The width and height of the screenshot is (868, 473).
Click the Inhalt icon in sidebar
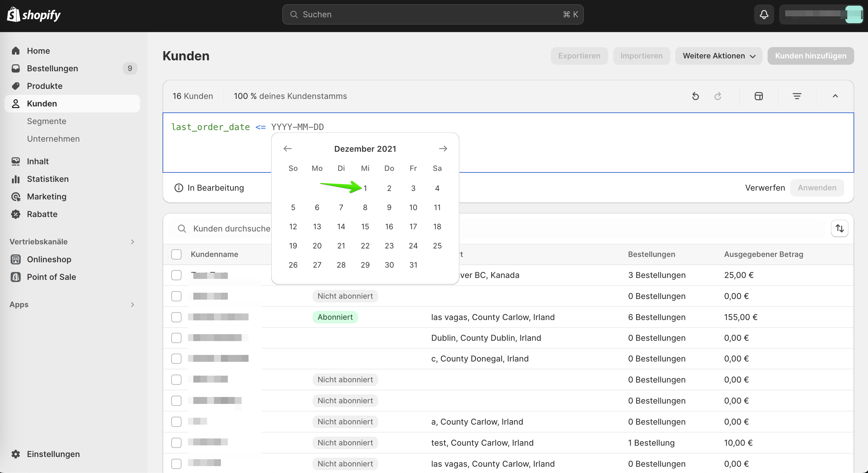(x=15, y=161)
